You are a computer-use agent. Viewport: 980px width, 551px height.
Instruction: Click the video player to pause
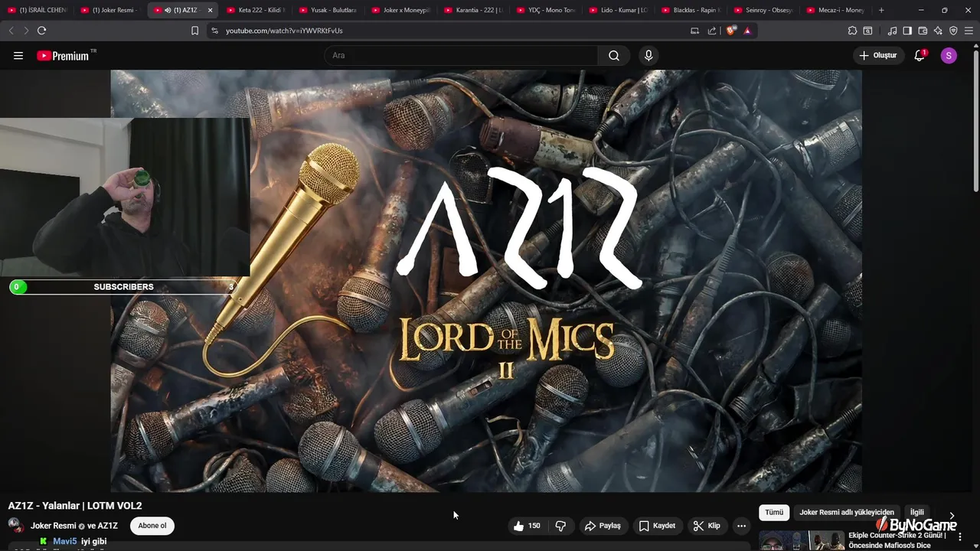tap(486, 281)
